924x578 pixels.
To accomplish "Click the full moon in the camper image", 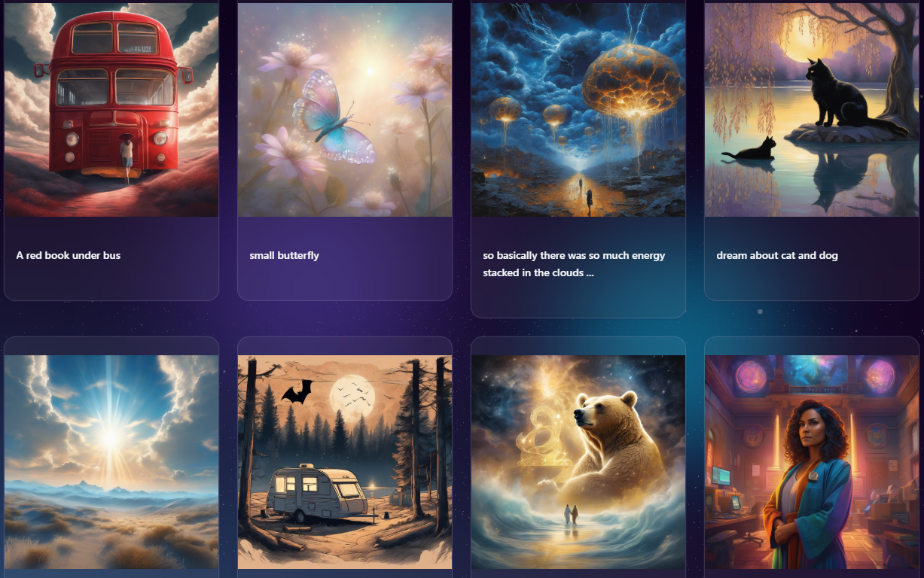I will pos(352,394).
